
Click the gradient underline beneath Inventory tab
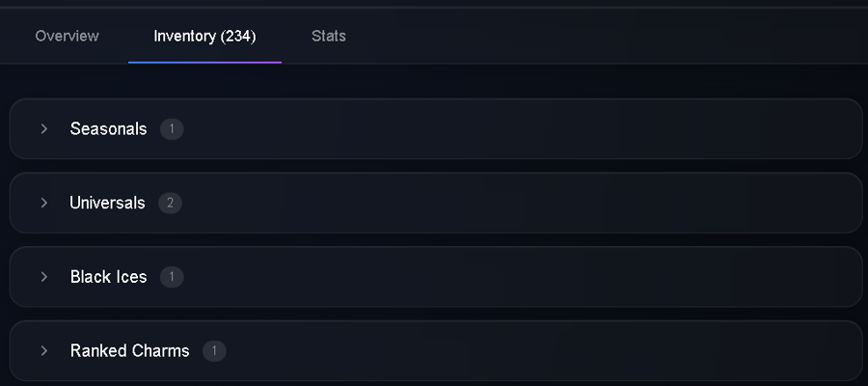coord(204,63)
